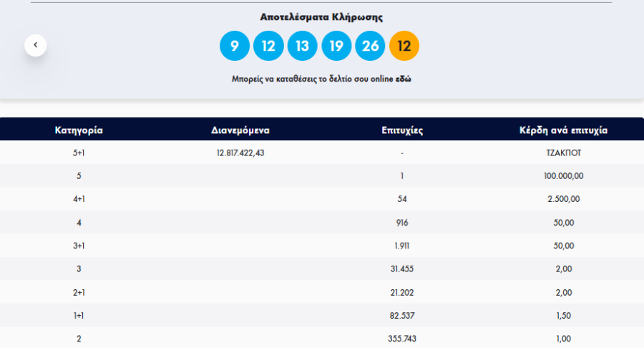Click the blue number 19 ball
This screenshot has width=644, height=348.
336,47
